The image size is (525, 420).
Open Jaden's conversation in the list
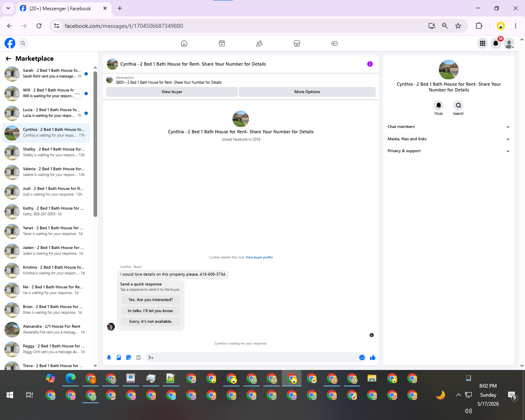tap(46, 251)
